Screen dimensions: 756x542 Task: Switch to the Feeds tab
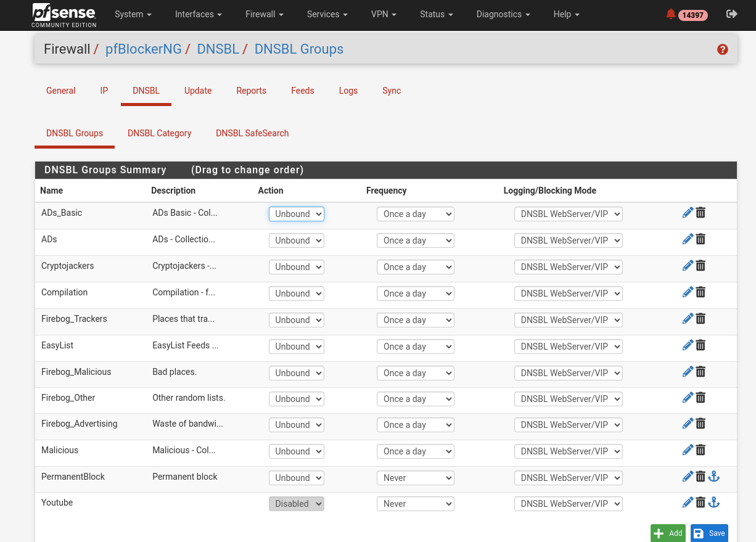pyautogui.click(x=302, y=91)
